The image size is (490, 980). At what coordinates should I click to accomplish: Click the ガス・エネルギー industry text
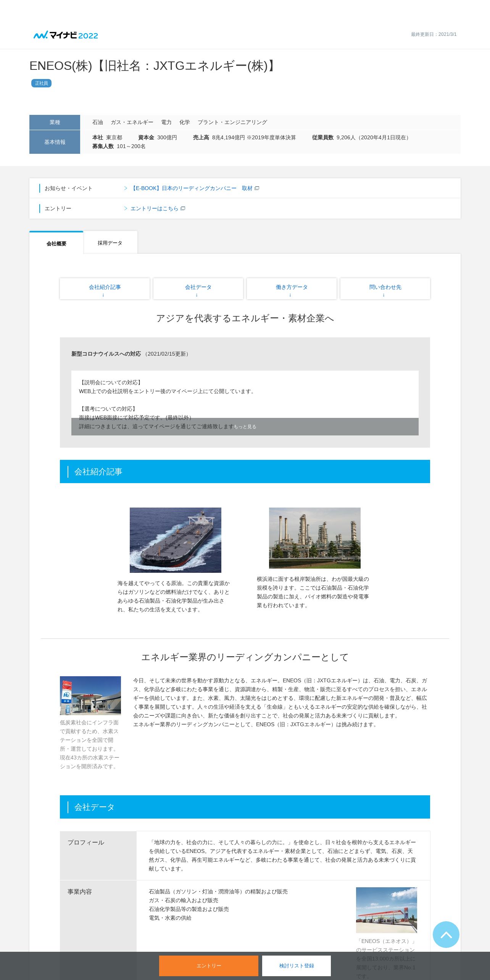[132, 122]
